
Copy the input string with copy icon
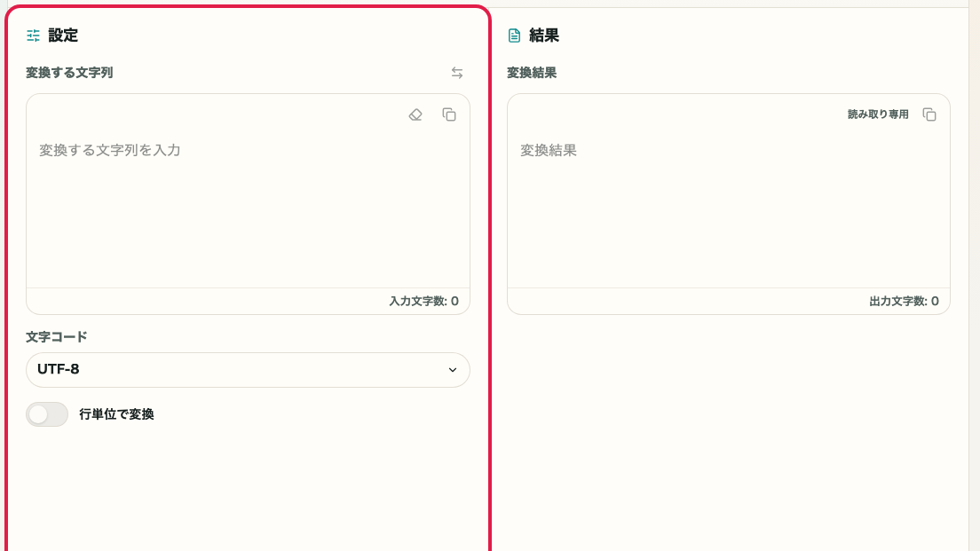tap(449, 115)
